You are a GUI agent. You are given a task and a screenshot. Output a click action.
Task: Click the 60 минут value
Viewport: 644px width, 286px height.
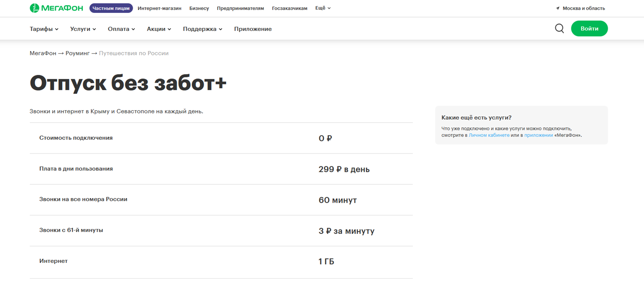337,200
